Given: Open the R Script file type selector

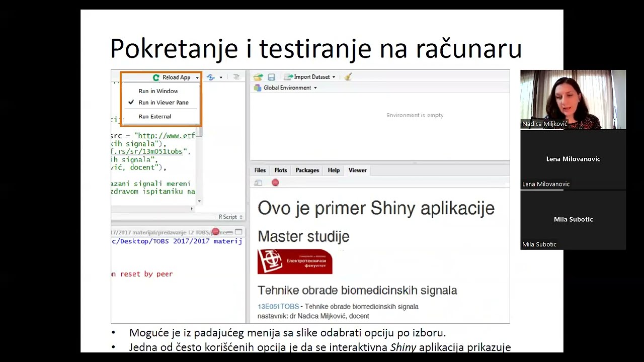Looking at the screenshot, I should pos(231,217).
